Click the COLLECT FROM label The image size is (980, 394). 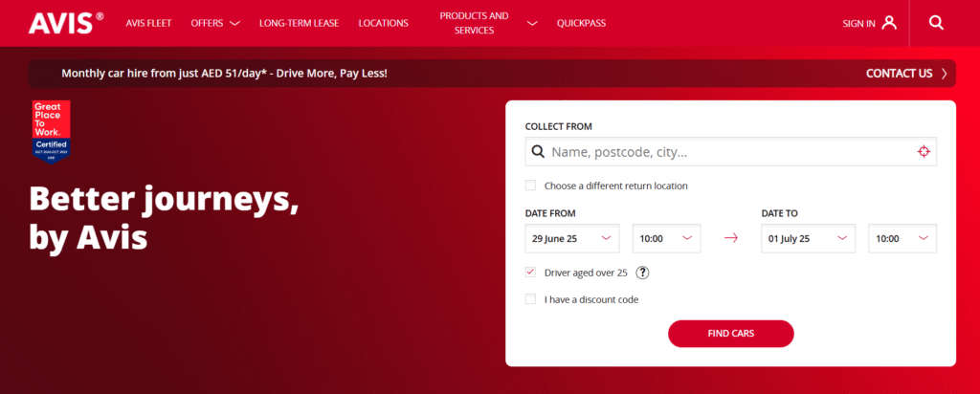[x=558, y=127]
